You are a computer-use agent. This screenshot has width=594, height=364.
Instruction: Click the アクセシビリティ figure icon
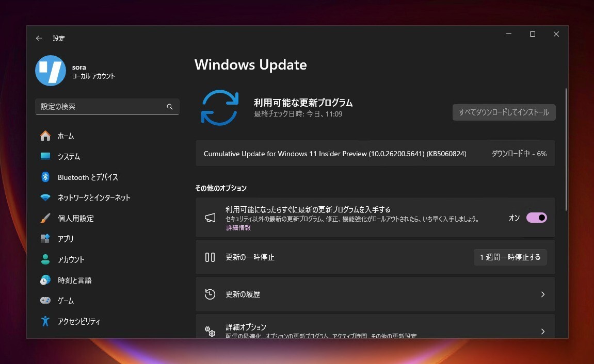click(45, 321)
